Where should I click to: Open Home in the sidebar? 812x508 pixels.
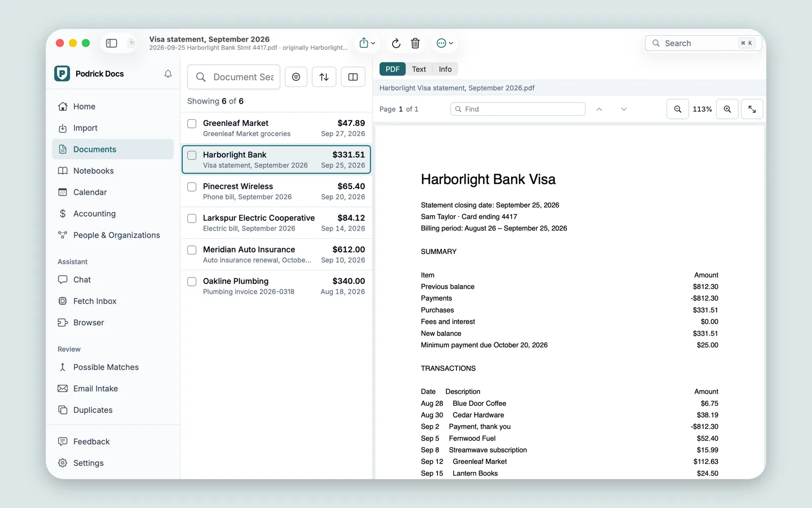click(113, 107)
